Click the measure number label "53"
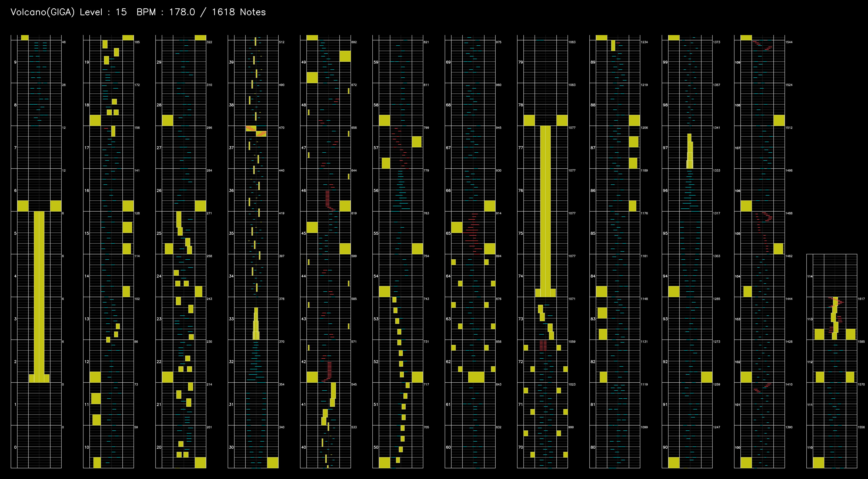868x479 pixels. click(x=376, y=319)
